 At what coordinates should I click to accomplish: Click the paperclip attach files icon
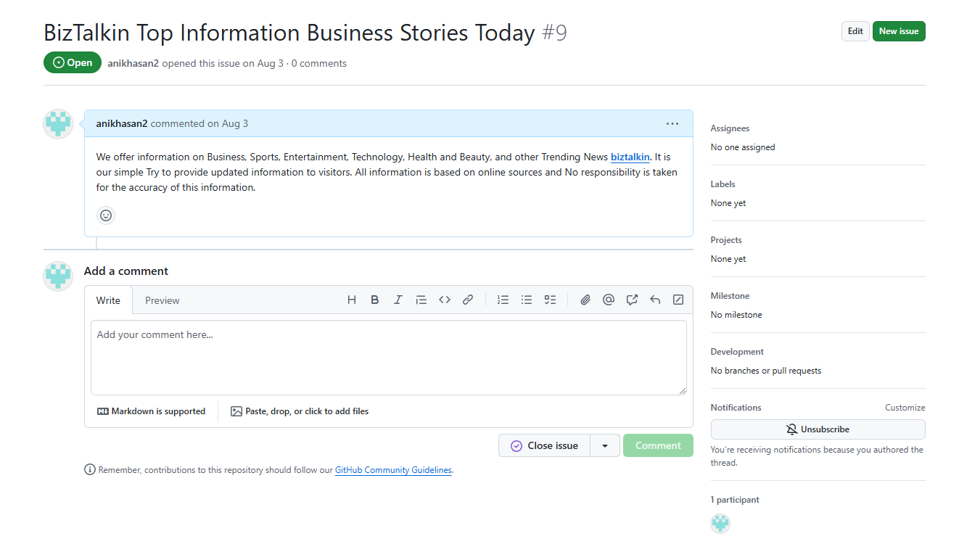pos(585,300)
